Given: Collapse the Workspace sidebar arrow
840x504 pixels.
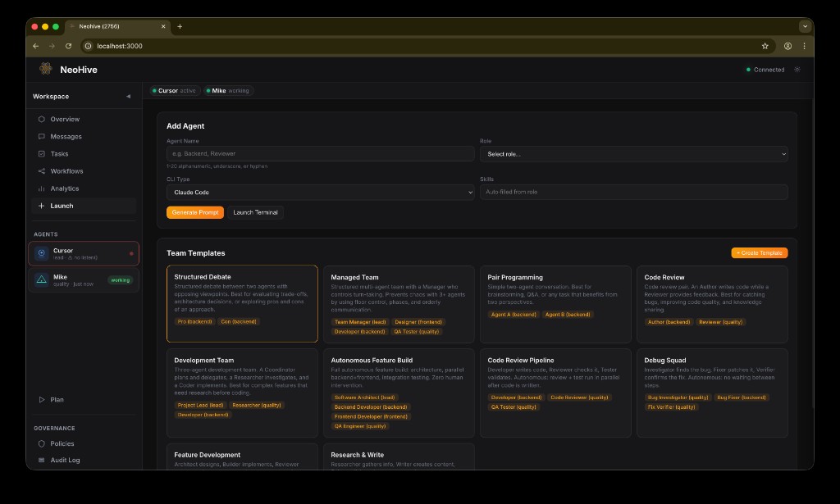Looking at the screenshot, I should point(128,97).
